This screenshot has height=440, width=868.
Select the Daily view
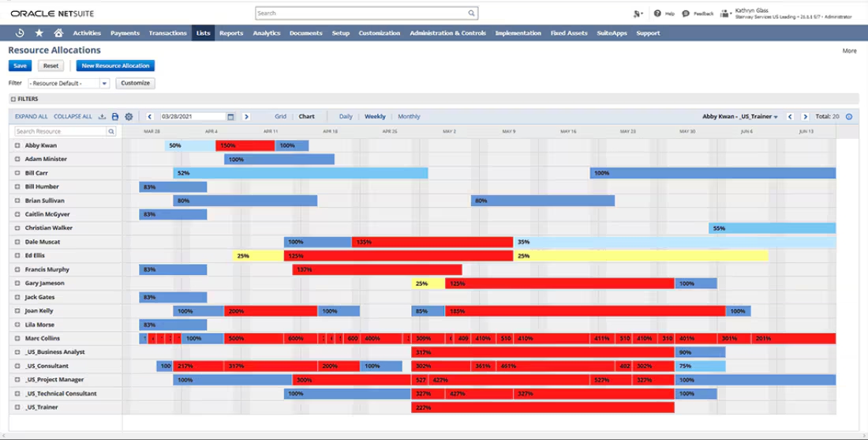point(346,116)
